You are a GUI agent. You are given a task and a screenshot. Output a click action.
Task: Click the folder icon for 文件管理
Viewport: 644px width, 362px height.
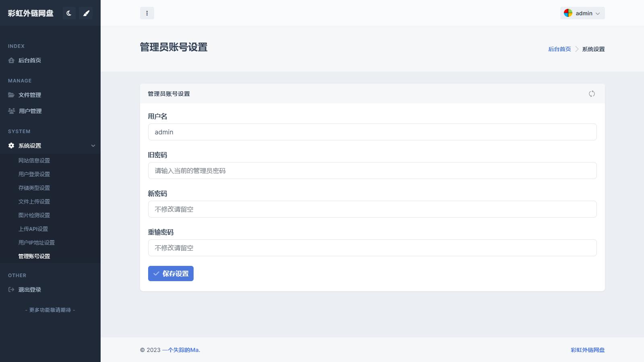pyautogui.click(x=11, y=95)
